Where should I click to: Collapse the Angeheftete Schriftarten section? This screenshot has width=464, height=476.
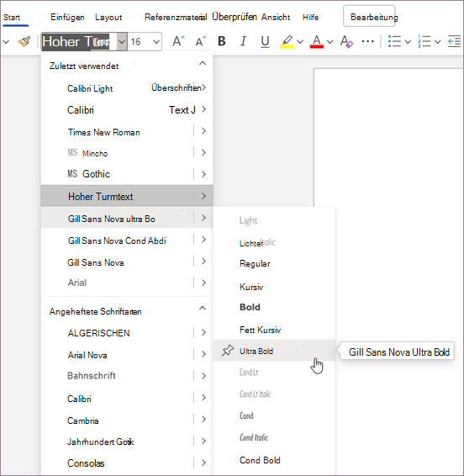click(203, 308)
